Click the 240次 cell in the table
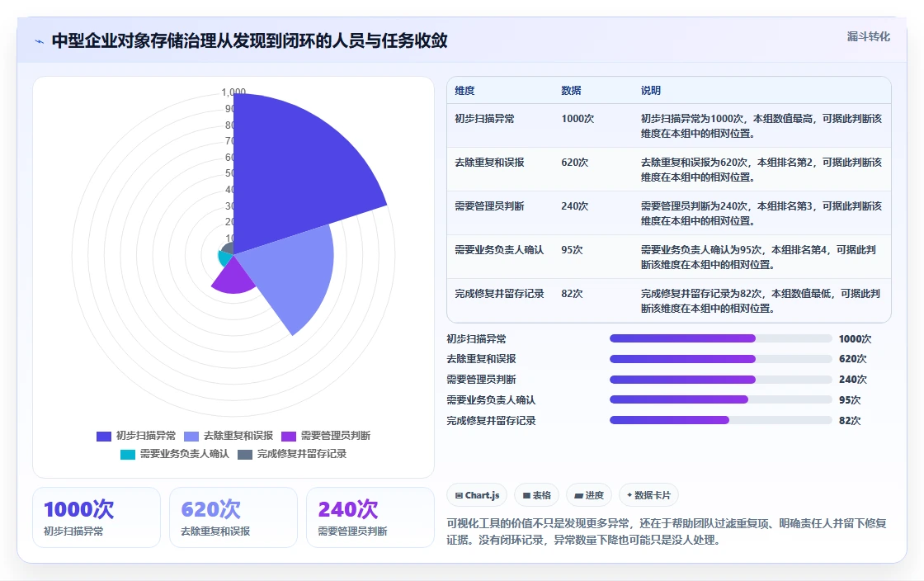Viewport: 924px width, 581px height. click(574, 206)
